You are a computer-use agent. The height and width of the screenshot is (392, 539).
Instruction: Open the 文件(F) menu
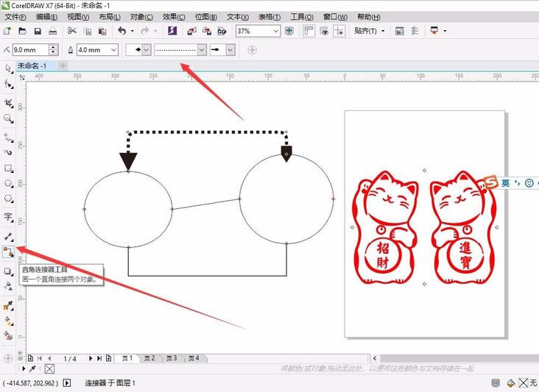click(15, 17)
